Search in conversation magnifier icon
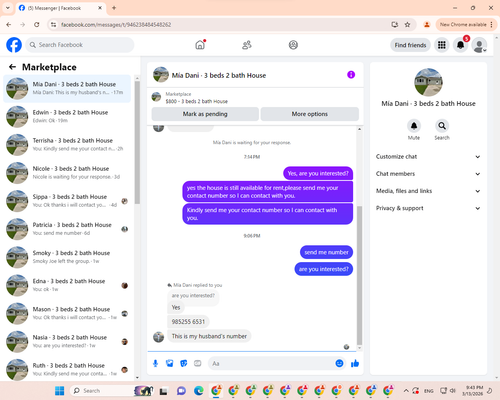 tap(442, 126)
